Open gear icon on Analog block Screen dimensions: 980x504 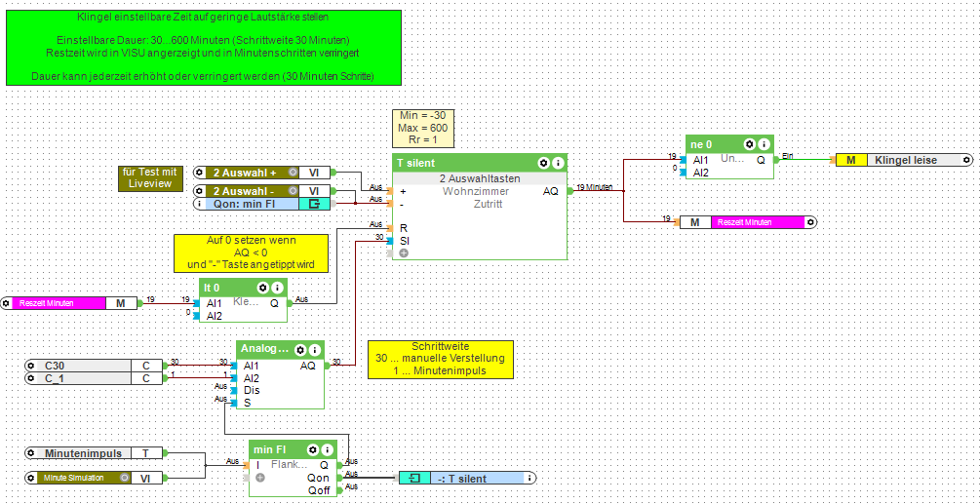300,350
